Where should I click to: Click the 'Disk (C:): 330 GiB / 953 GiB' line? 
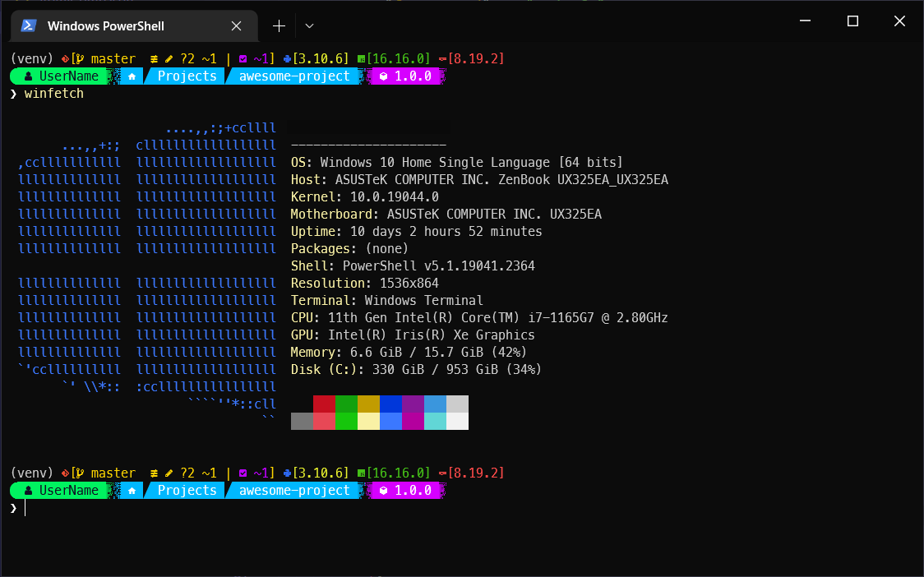pos(416,370)
